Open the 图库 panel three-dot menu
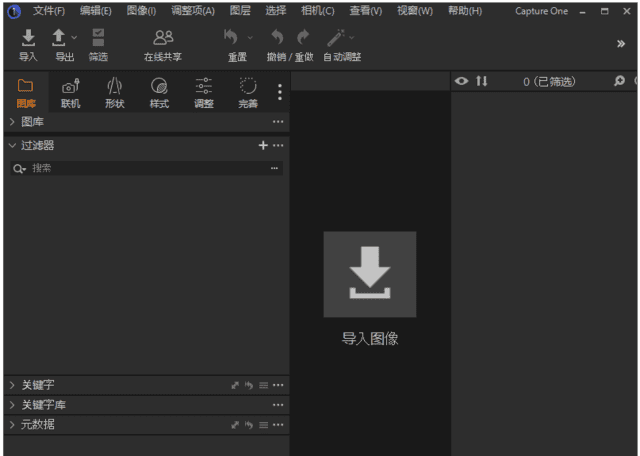This screenshot has height=456, width=640. 278,122
